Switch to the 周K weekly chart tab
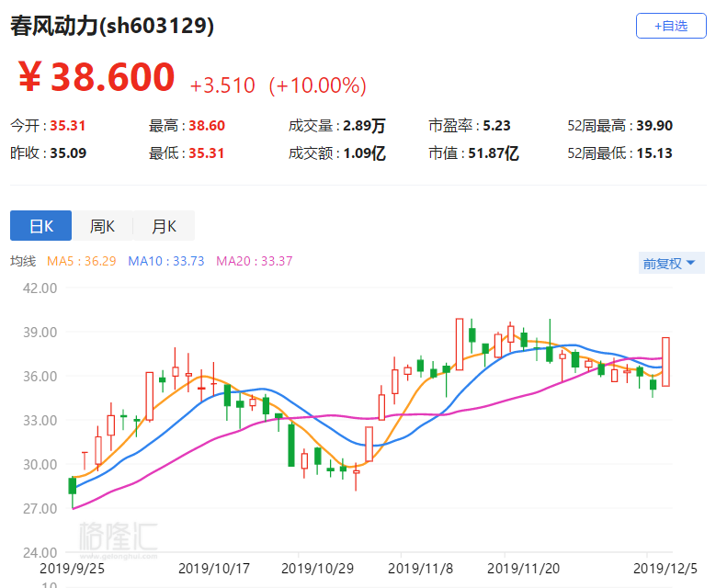Viewport: 727px width, 588px height. tap(102, 226)
